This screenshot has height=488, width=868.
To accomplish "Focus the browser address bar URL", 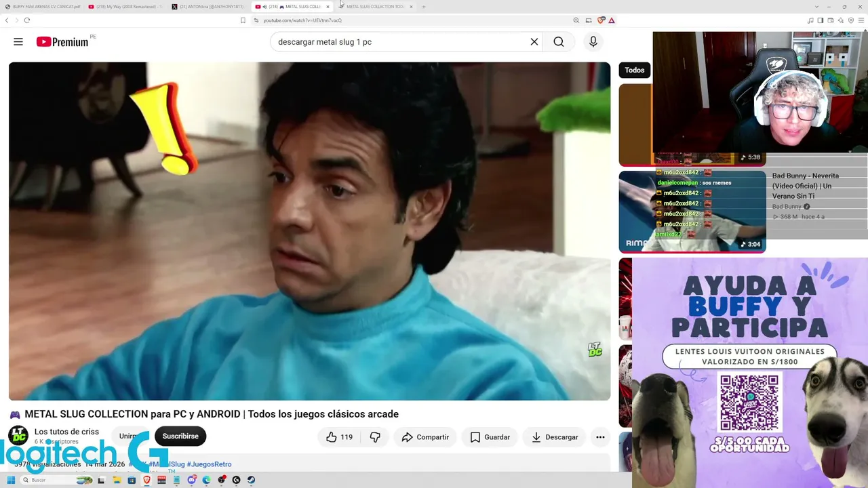I will 302,20.
